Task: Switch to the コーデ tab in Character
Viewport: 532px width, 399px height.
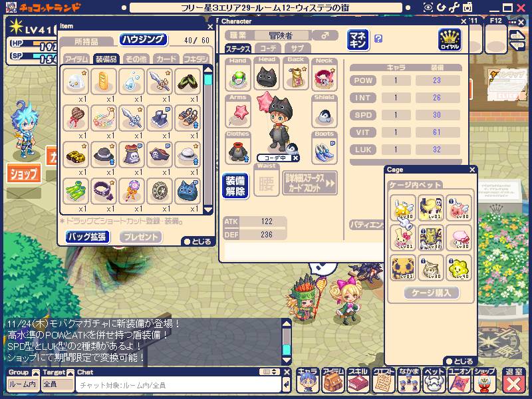Action: 268,49
